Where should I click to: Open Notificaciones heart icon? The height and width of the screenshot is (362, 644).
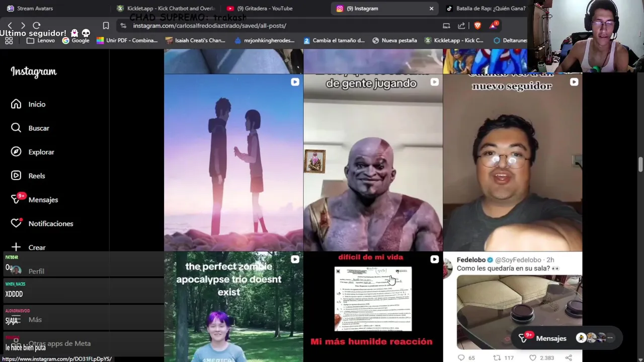coord(16,223)
